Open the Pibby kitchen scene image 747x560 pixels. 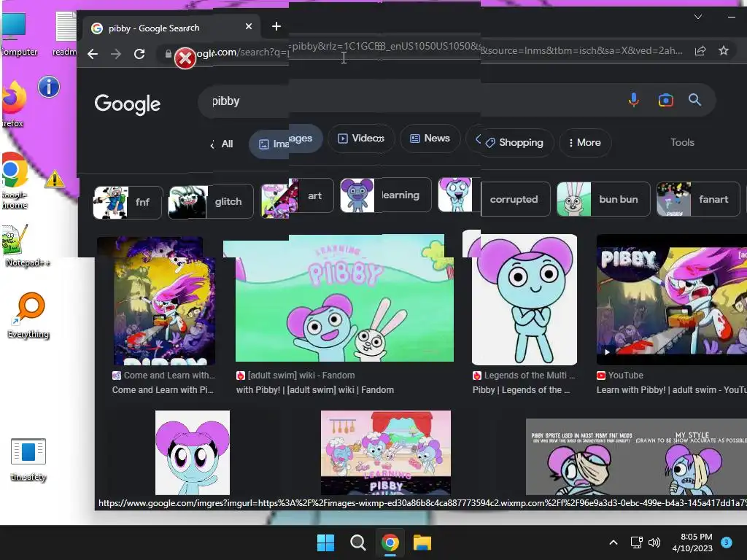pyautogui.click(x=386, y=453)
